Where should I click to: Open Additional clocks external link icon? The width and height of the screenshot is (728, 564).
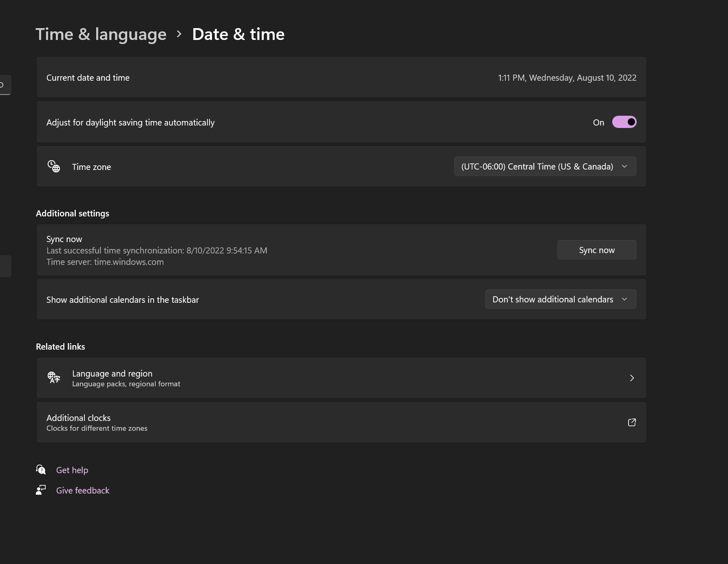[632, 422]
